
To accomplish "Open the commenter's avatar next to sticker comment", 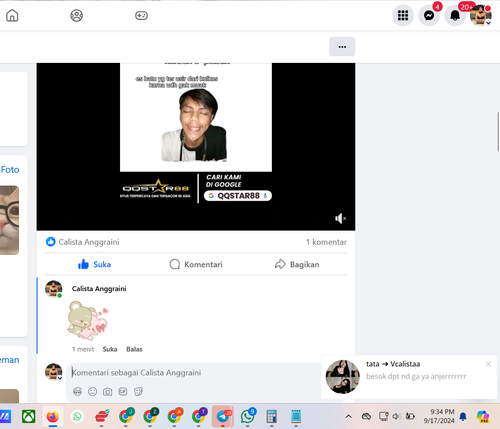I will point(53,289).
